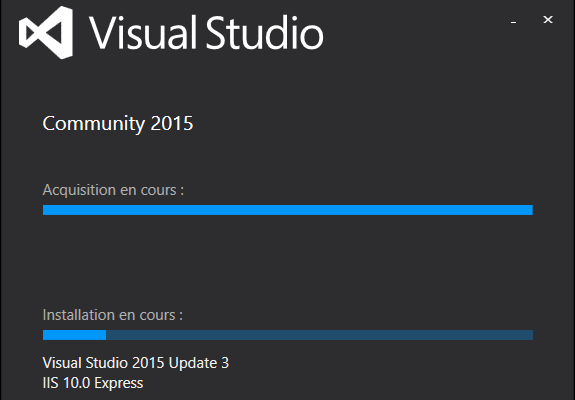Select the "Community 2015" edition heading
575x400 pixels.
point(118,124)
